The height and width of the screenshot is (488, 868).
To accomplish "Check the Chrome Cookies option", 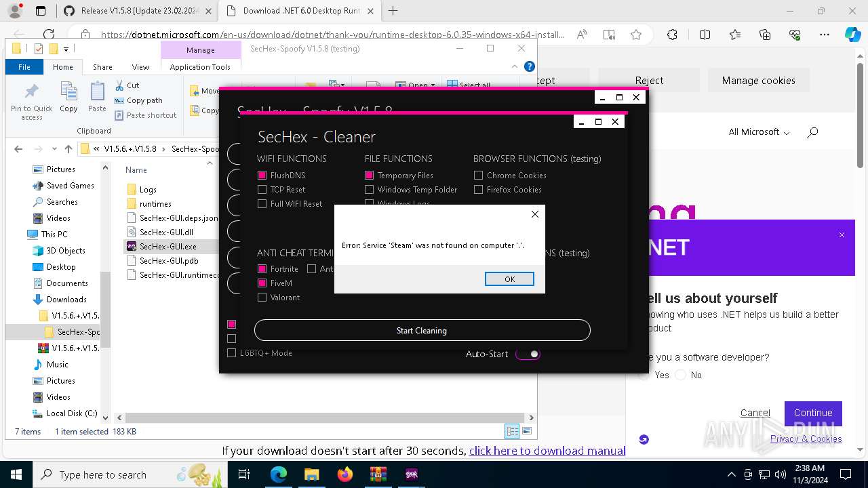I will coord(479,176).
